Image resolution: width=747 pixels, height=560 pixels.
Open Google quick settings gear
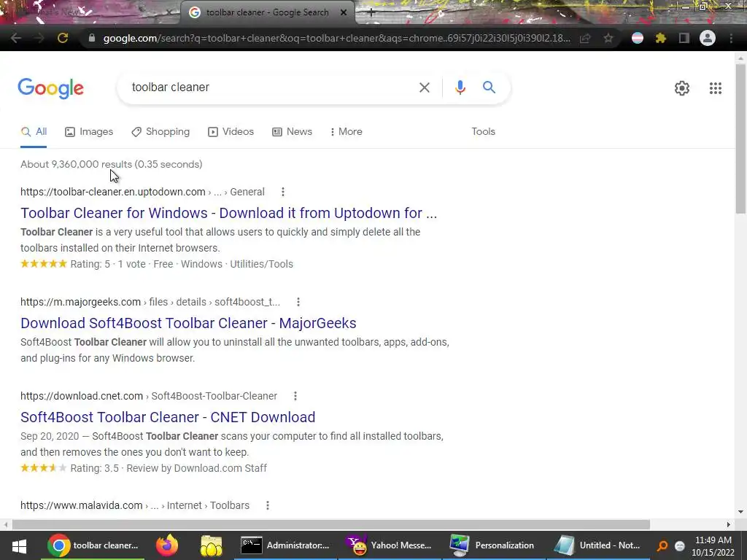pos(682,88)
